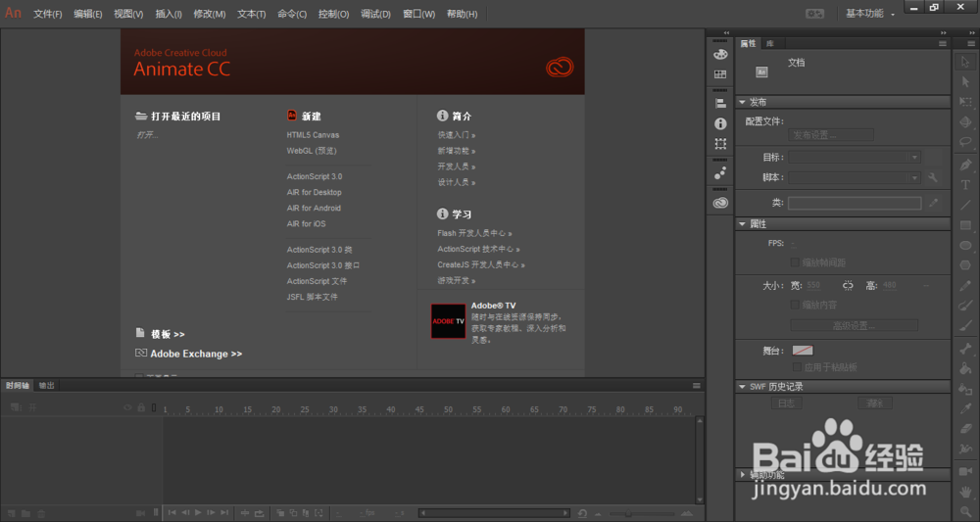
Task: Open the Color palette panel icon
Action: 720,54
